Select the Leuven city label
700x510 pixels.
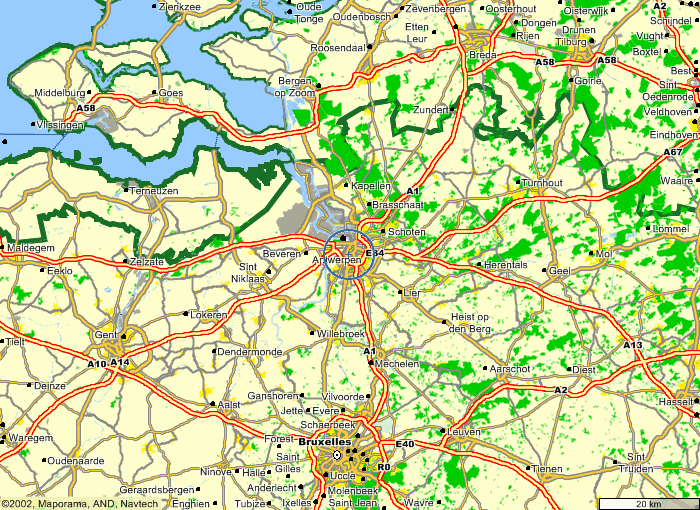point(465,431)
